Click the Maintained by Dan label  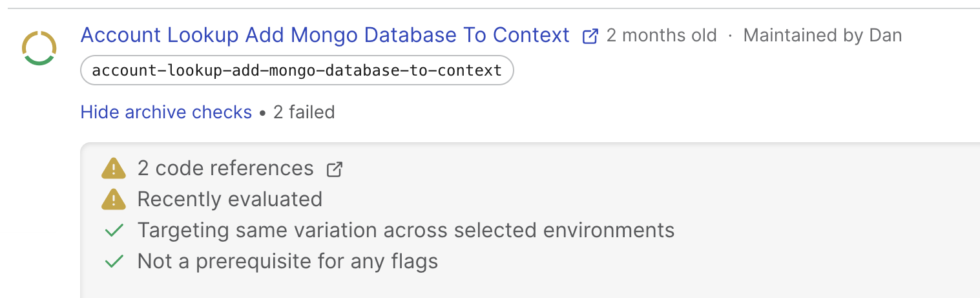[x=822, y=35]
